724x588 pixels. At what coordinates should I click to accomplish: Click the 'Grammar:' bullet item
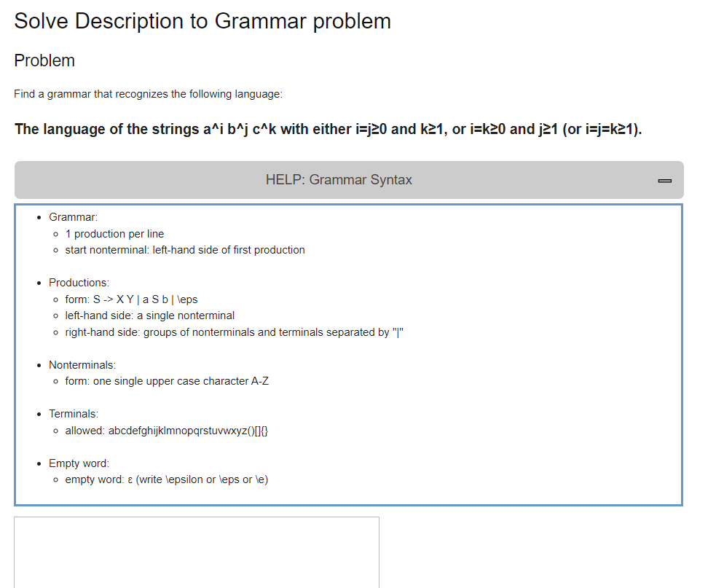[72, 216]
